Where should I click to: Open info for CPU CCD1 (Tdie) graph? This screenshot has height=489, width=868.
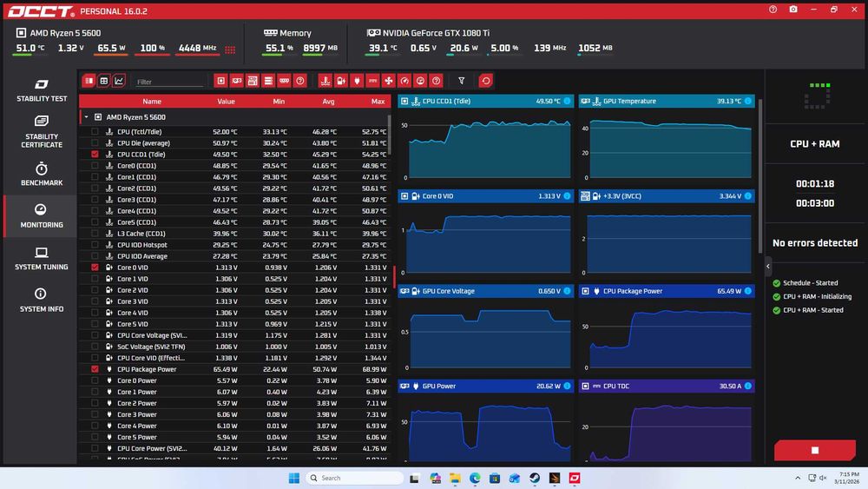567,101
